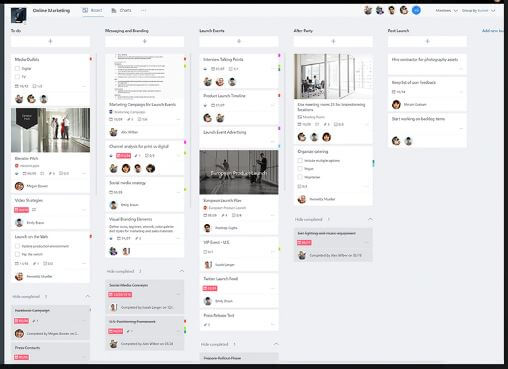
Task: Add a task in To do bucket
Action: point(50,41)
